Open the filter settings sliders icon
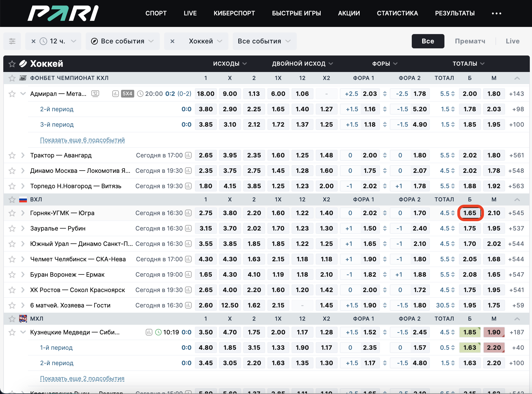This screenshot has width=532, height=394. point(12,41)
